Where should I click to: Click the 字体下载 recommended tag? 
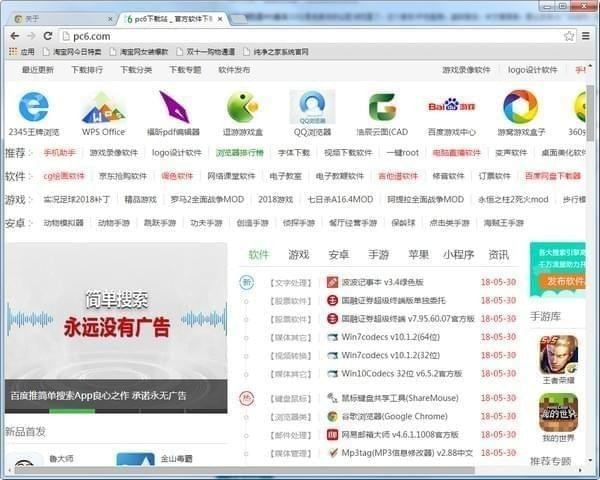tap(294, 153)
